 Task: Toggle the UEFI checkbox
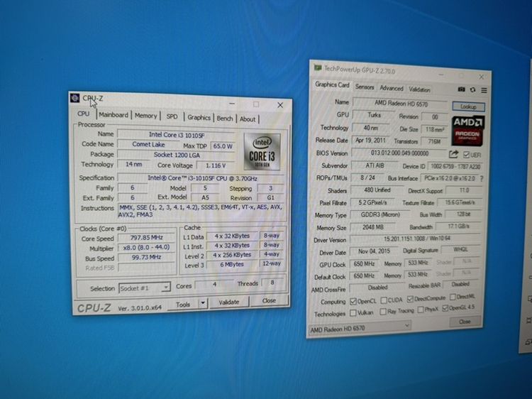pos(466,155)
